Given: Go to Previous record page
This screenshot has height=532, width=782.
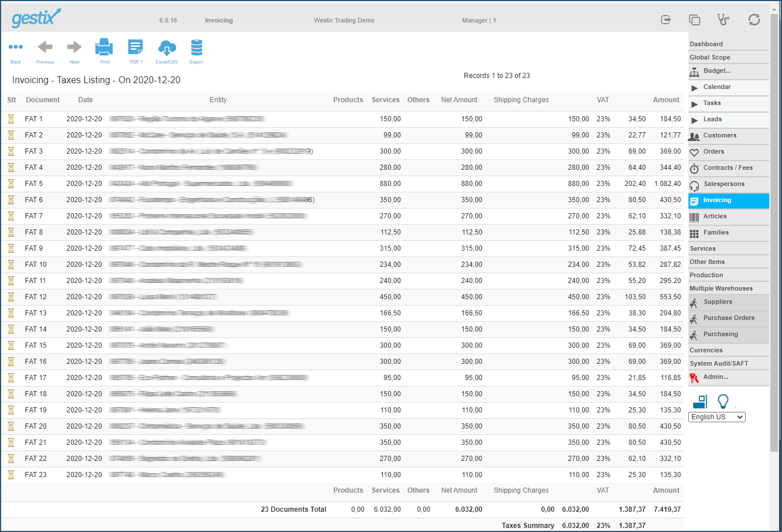Looking at the screenshot, I should [45, 47].
